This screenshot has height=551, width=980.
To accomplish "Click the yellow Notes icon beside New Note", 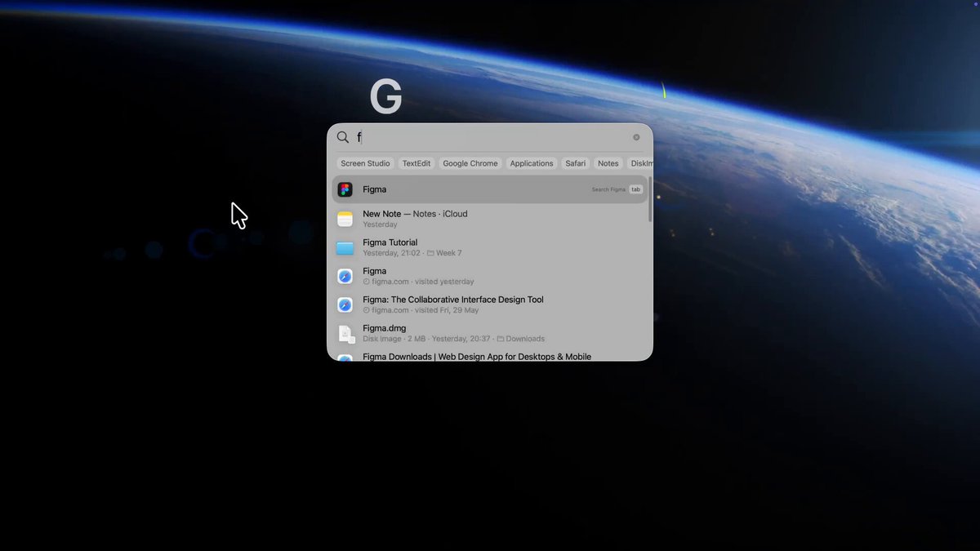I will click(345, 219).
